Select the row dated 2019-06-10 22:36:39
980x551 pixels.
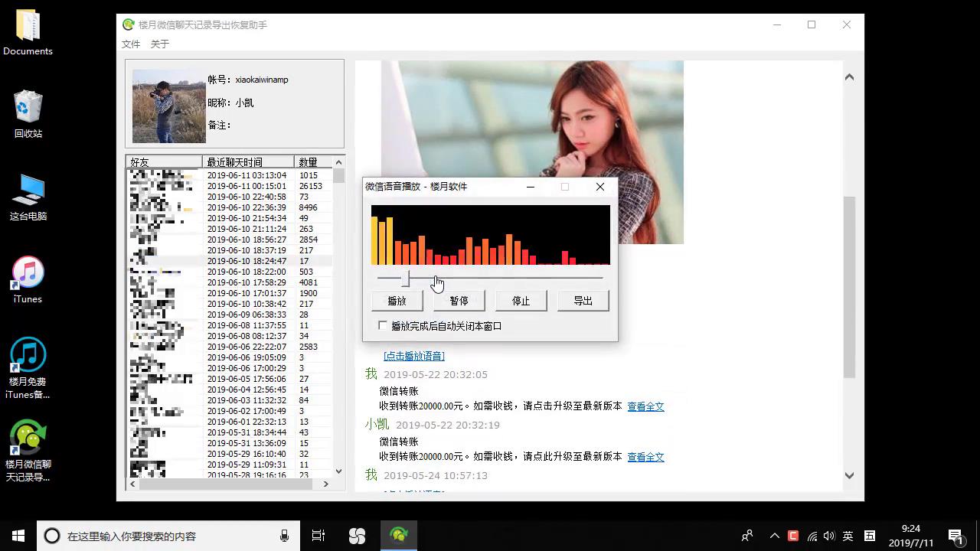pos(230,207)
